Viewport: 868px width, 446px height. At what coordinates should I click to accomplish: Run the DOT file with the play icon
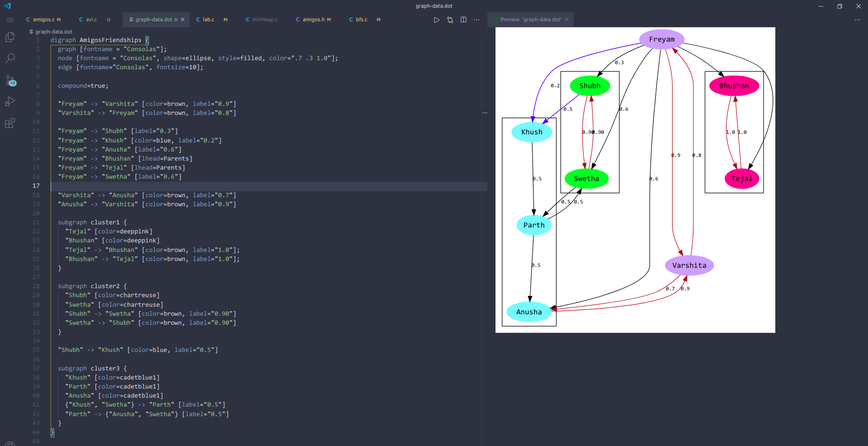(436, 20)
